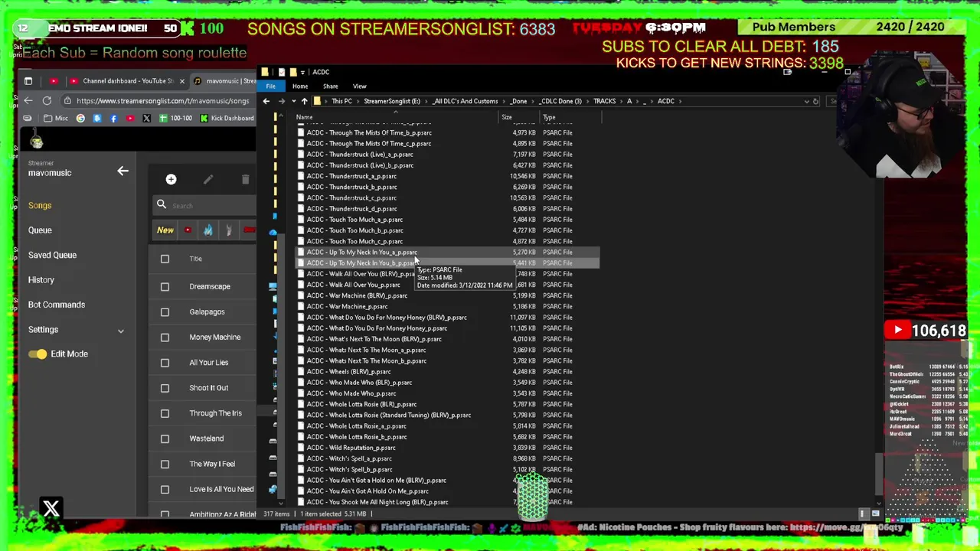Open the Queue sidebar section
The height and width of the screenshot is (551, 980).
(x=40, y=230)
